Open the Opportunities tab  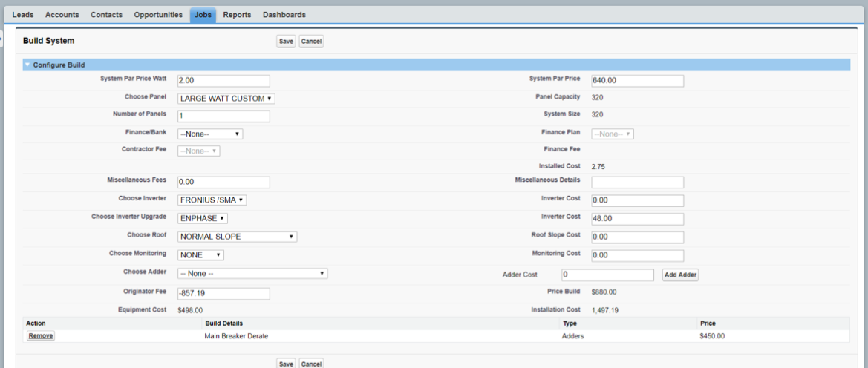[x=158, y=15]
